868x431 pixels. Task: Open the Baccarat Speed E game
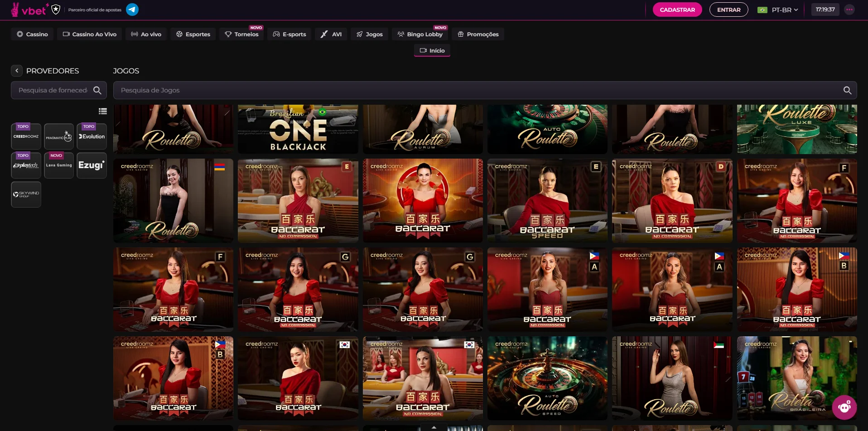(547, 200)
